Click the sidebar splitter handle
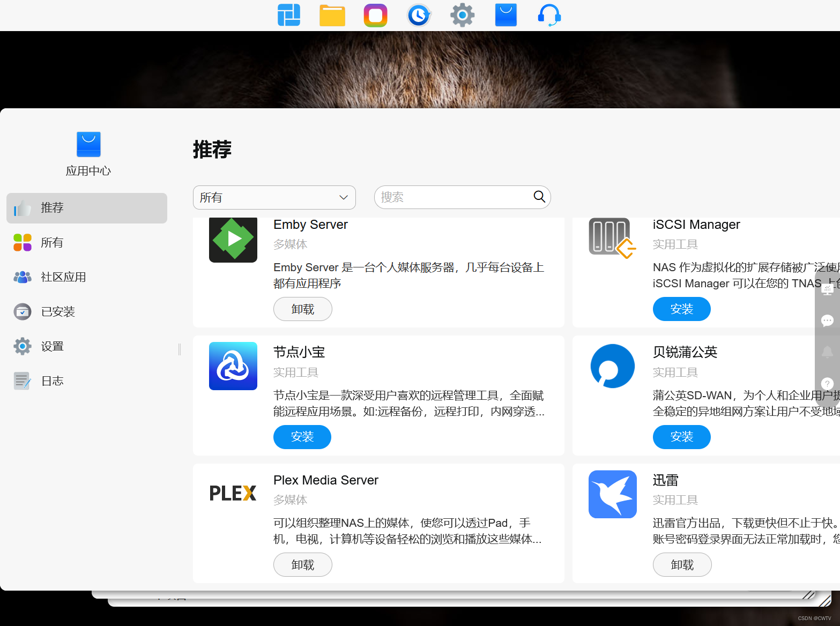This screenshot has width=840, height=626. click(x=180, y=349)
